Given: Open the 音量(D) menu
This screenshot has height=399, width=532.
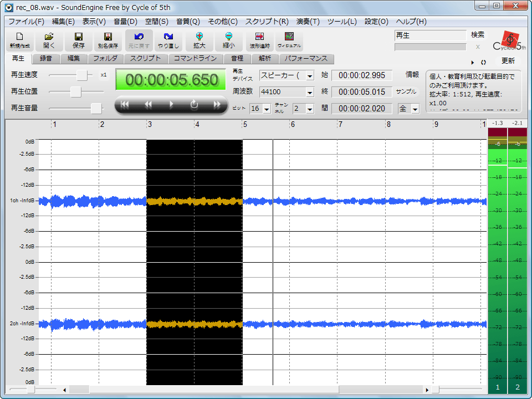Looking at the screenshot, I should pos(125,22).
